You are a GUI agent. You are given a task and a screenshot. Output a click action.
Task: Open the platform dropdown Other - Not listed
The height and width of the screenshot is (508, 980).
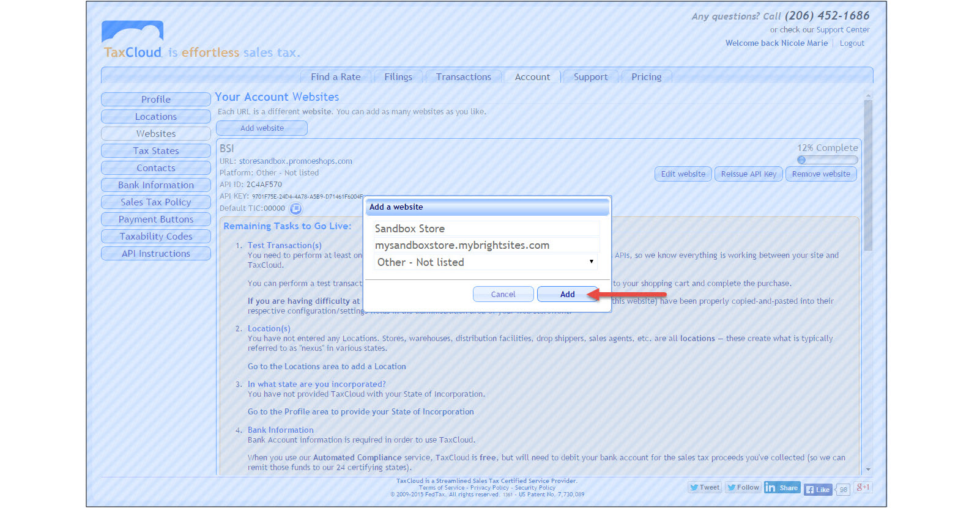[x=486, y=262]
